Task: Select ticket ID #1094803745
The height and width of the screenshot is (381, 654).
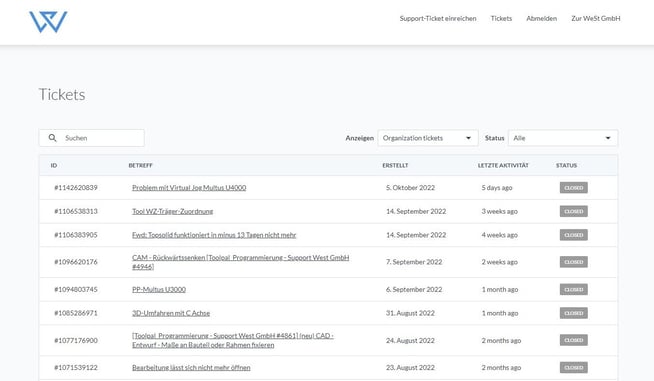Action: coord(76,290)
